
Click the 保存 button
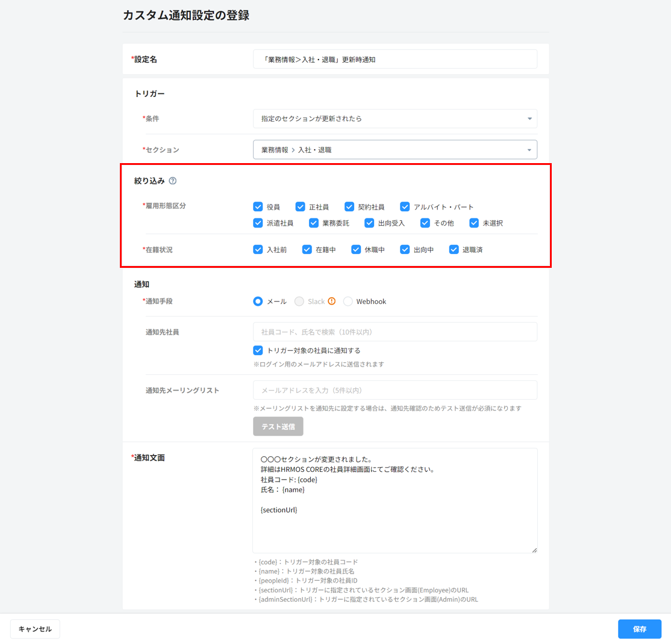pyautogui.click(x=639, y=629)
